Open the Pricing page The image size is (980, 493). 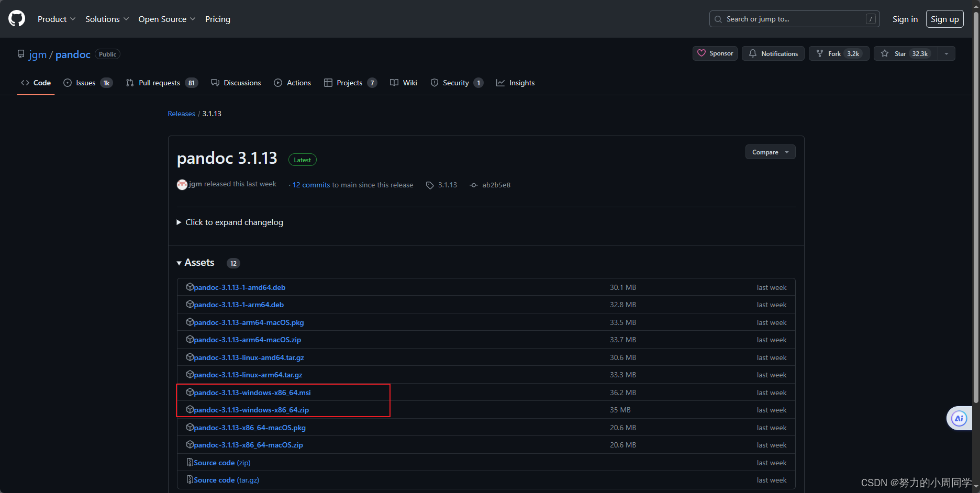[x=218, y=19]
